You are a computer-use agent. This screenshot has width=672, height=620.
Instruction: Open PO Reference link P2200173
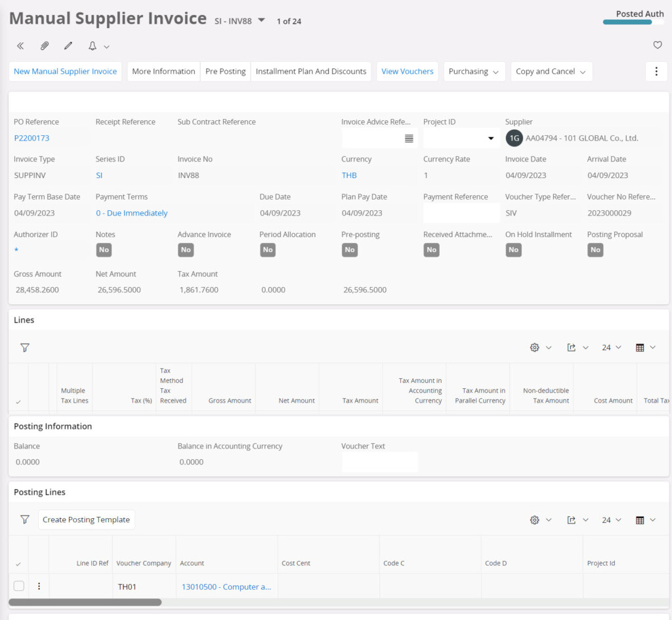point(31,138)
